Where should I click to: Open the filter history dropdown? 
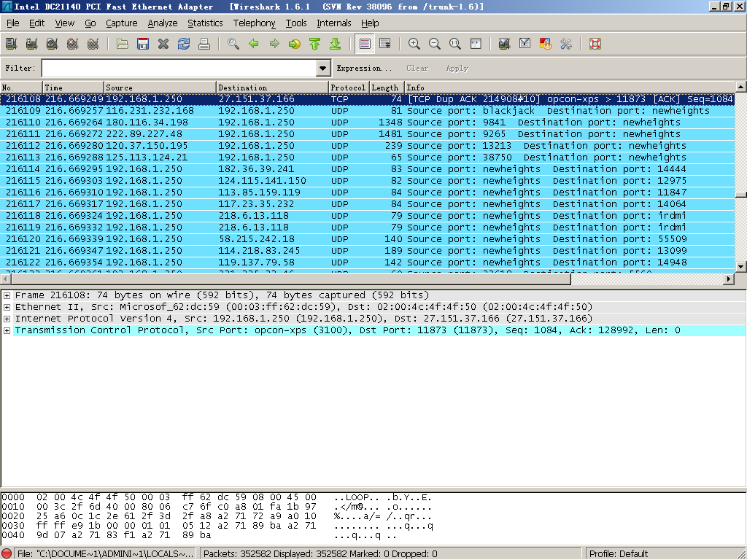point(323,68)
